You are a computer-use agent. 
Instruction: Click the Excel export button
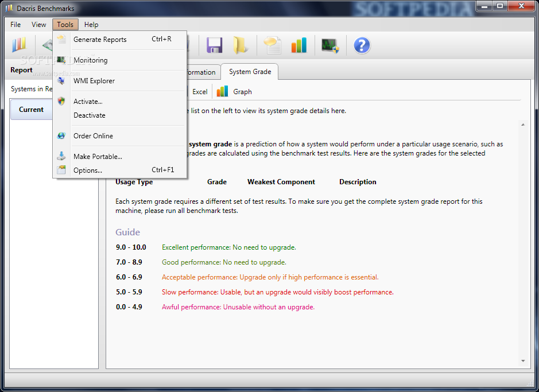click(x=199, y=92)
